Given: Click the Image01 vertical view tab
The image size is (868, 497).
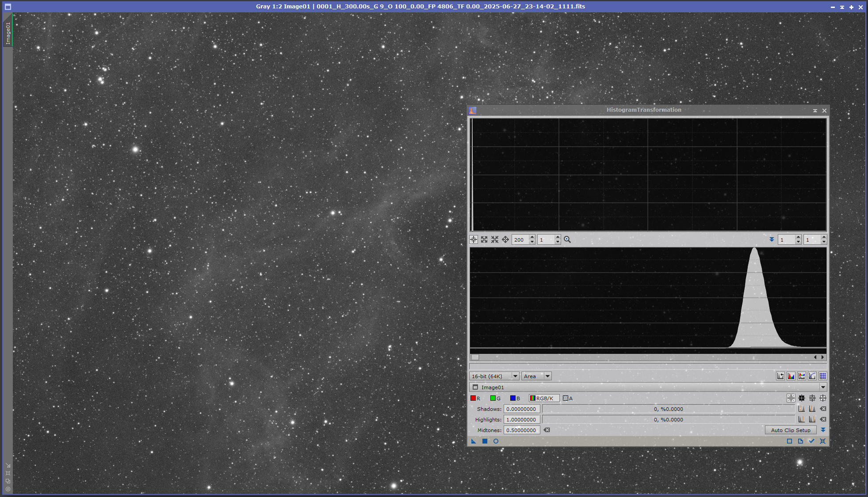Looking at the screenshot, I should pyautogui.click(x=8, y=33).
